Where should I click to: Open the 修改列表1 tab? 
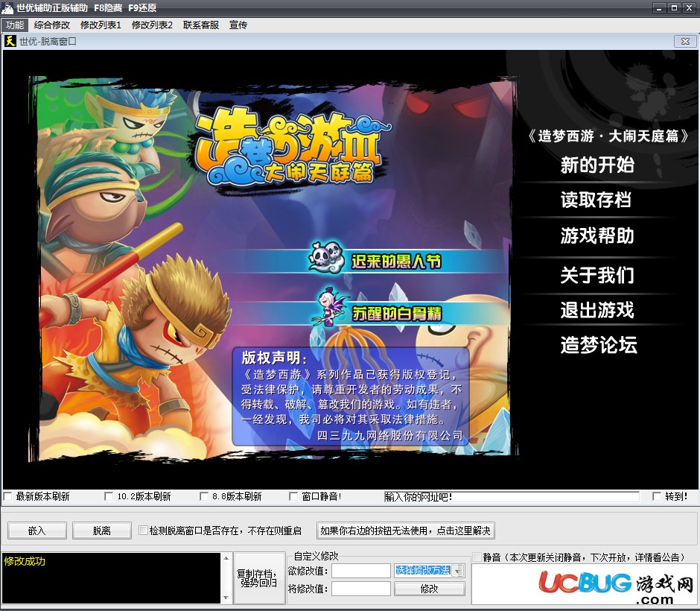click(x=101, y=25)
